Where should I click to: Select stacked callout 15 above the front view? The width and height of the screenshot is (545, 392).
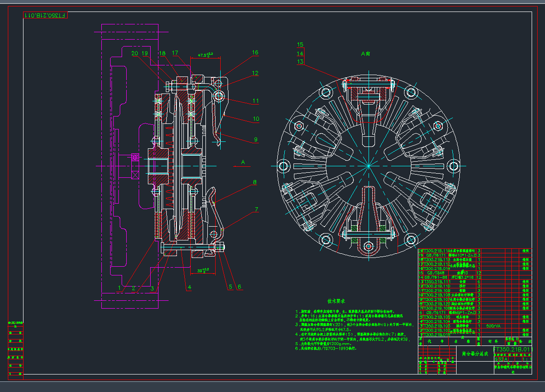pyautogui.click(x=300, y=45)
